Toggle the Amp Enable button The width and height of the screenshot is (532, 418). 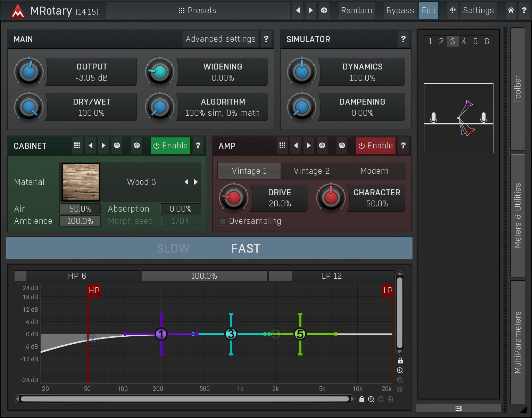click(376, 146)
